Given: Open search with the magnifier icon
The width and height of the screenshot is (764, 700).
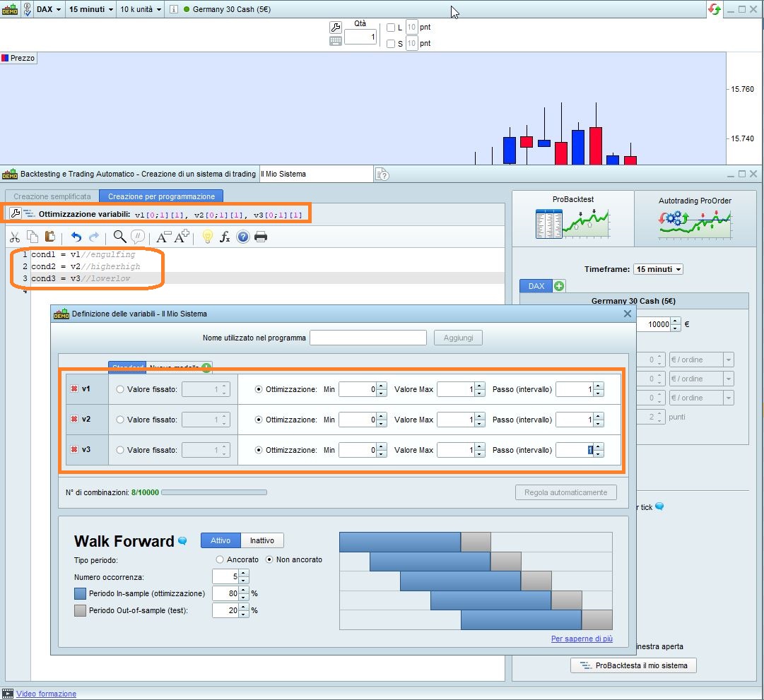Looking at the screenshot, I should coord(119,237).
